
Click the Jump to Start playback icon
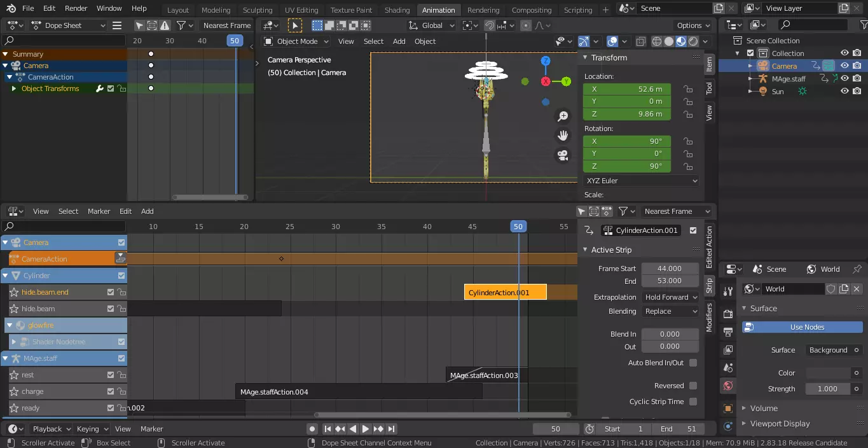coord(327,429)
